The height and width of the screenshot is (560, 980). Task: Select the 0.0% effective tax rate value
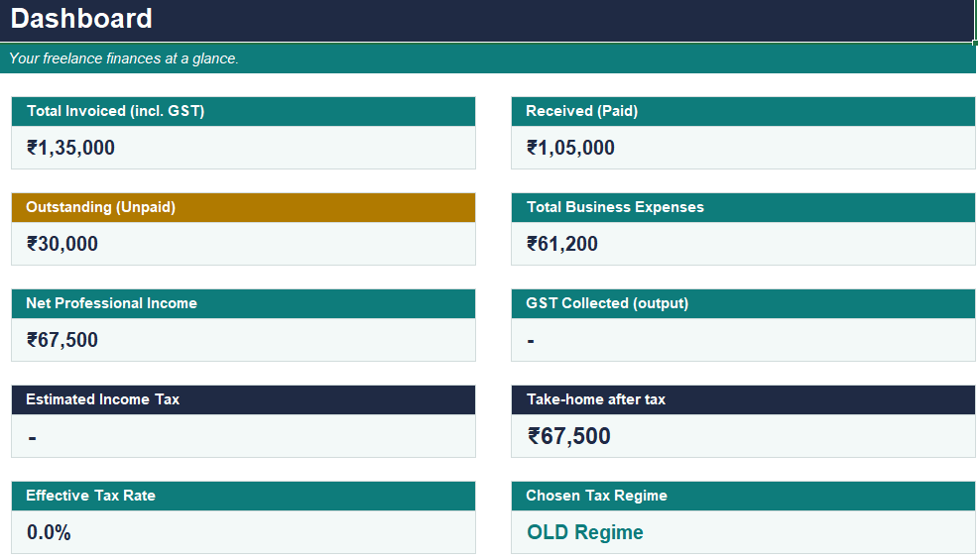(x=49, y=532)
